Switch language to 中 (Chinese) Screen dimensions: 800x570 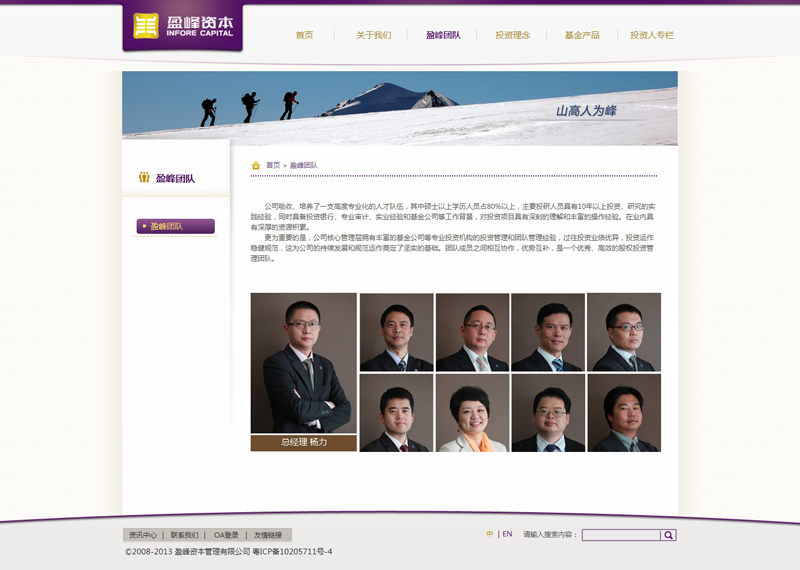coord(489,534)
